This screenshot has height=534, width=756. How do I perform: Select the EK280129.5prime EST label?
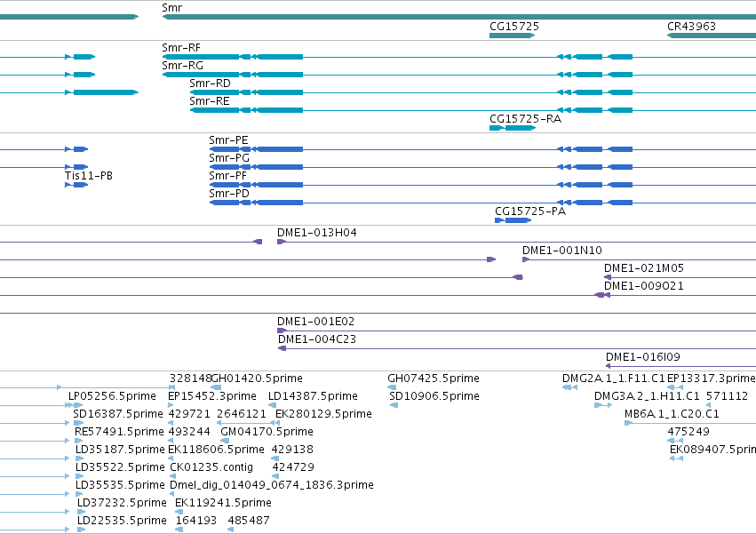(x=323, y=414)
